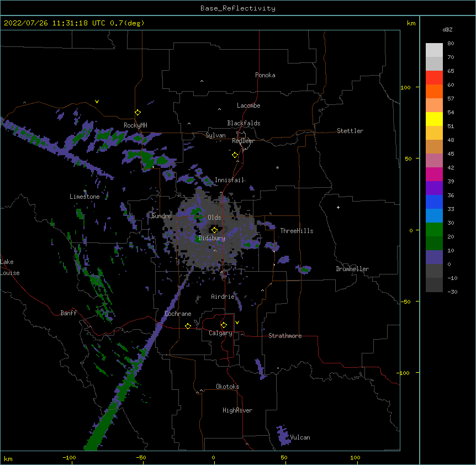Click the yellow V marker east of Calgary diamond

[x=237, y=323]
